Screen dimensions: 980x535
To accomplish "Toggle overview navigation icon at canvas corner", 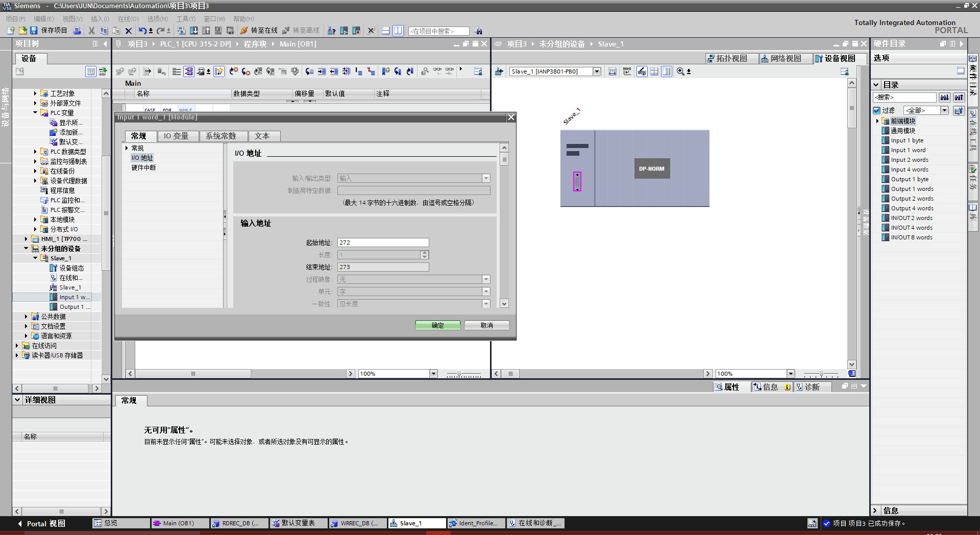I will 852,374.
